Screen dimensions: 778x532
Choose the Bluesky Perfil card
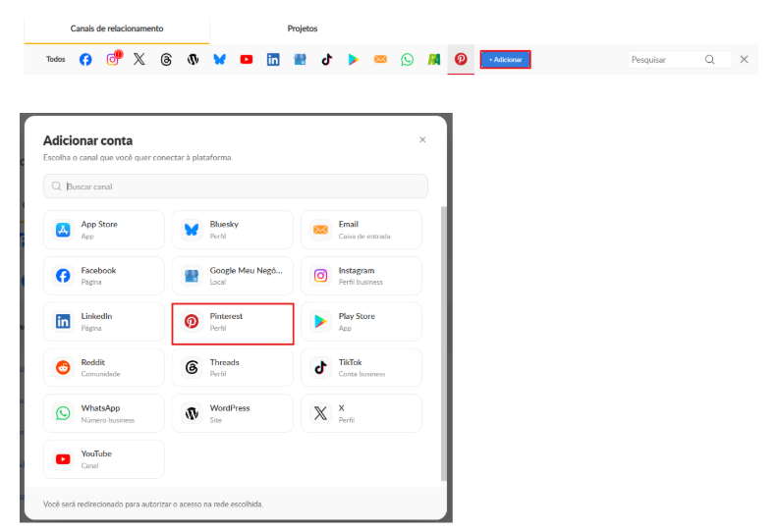pyautogui.click(x=233, y=230)
